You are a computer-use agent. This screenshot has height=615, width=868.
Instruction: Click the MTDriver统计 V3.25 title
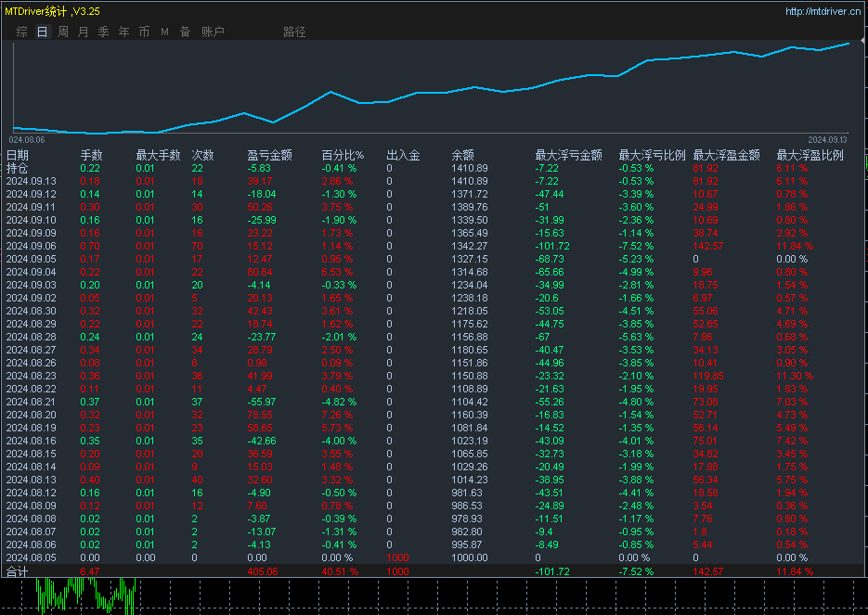point(51,11)
